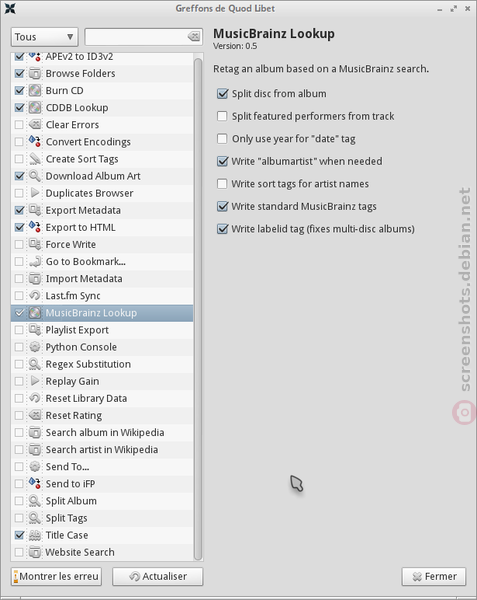Click the plugin list vertical scrollbar
The image size is (477, 600).
pos(198,308)
